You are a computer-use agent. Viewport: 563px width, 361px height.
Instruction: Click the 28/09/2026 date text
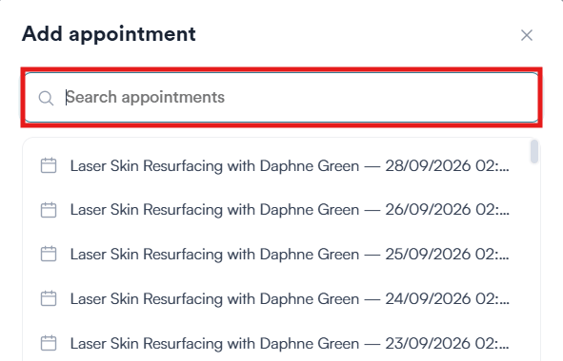click(x=428, y=166)
